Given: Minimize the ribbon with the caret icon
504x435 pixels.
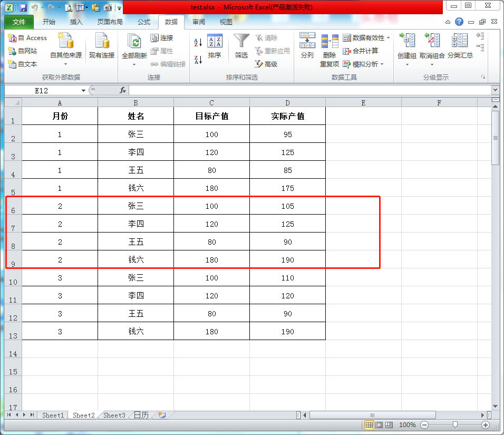Looking at the screenshot, I should [448, 22].
